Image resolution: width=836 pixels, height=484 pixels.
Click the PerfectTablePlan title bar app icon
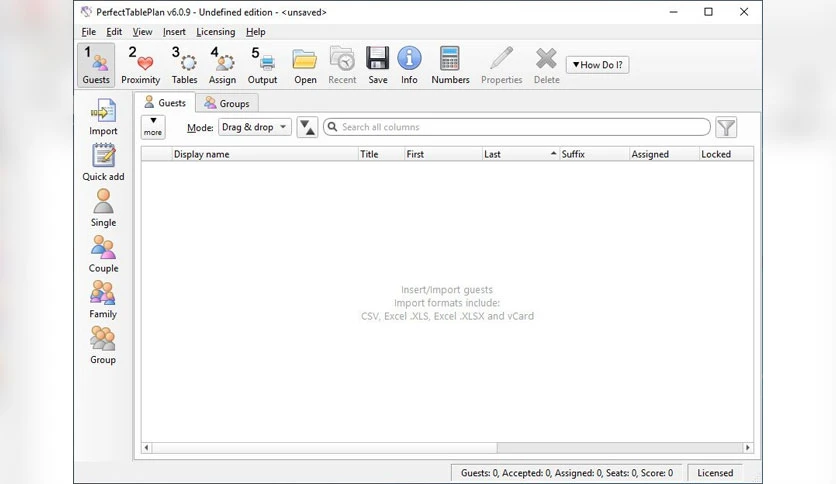click(x=86, y=11)
